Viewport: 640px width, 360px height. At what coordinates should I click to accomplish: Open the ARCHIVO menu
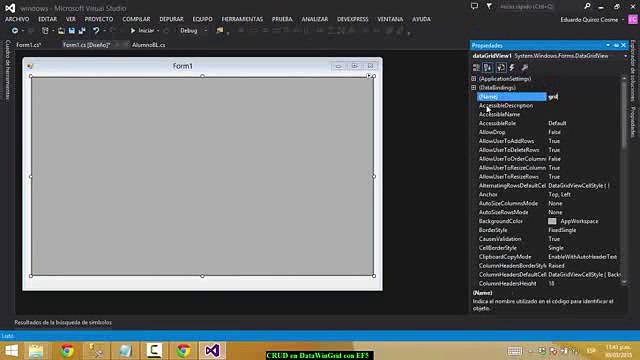click(17, 19)
